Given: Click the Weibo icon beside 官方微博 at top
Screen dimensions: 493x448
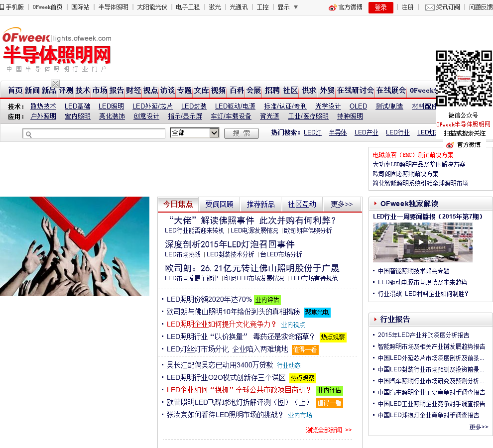Looking at the screenshot, I should pos(332,7).
